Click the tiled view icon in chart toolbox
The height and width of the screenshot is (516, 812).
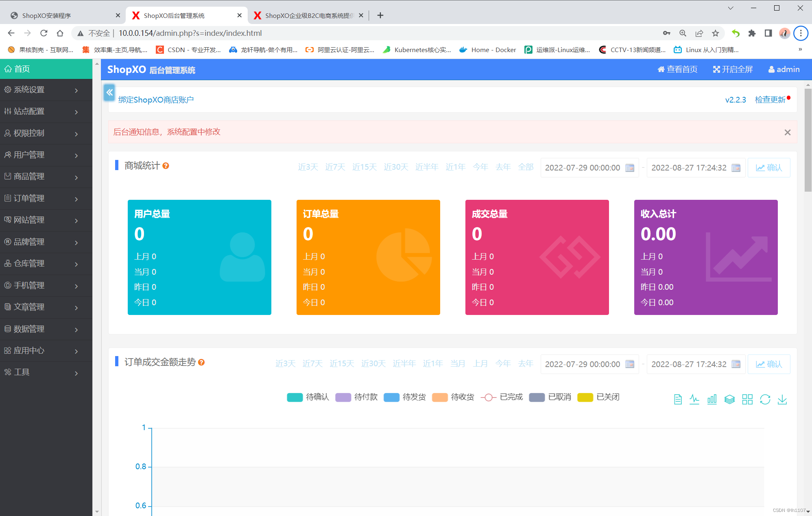747,400
